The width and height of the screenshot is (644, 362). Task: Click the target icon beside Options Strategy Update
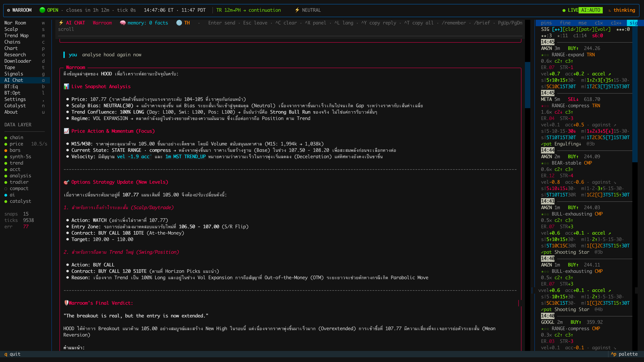coord(66,182)
